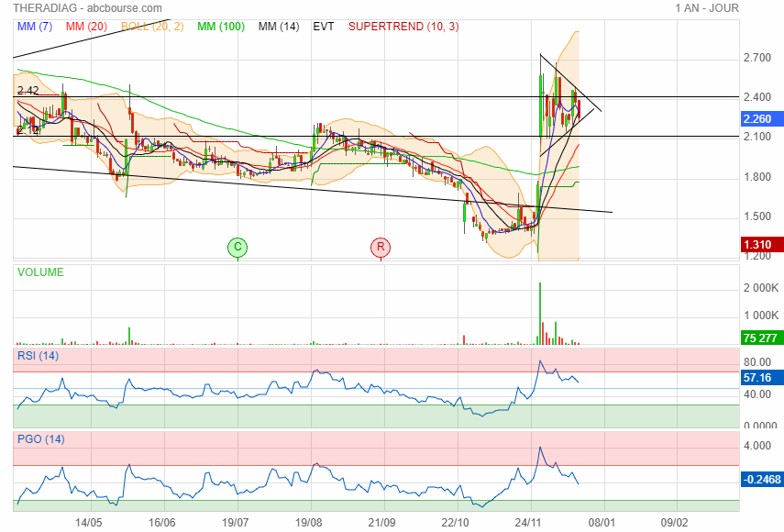Click the blue 2.260 current price tag
This screenshot has width=784, height=532.
(761, 119)
